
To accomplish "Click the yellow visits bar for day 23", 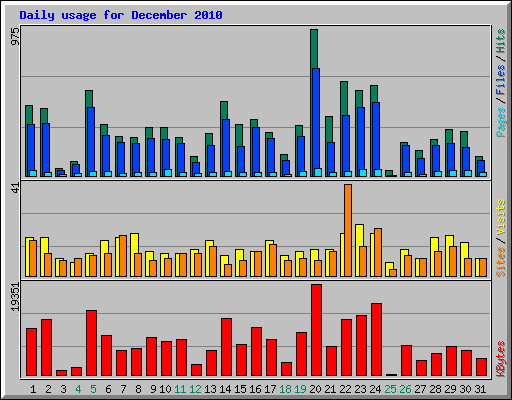I will (359, 235).
